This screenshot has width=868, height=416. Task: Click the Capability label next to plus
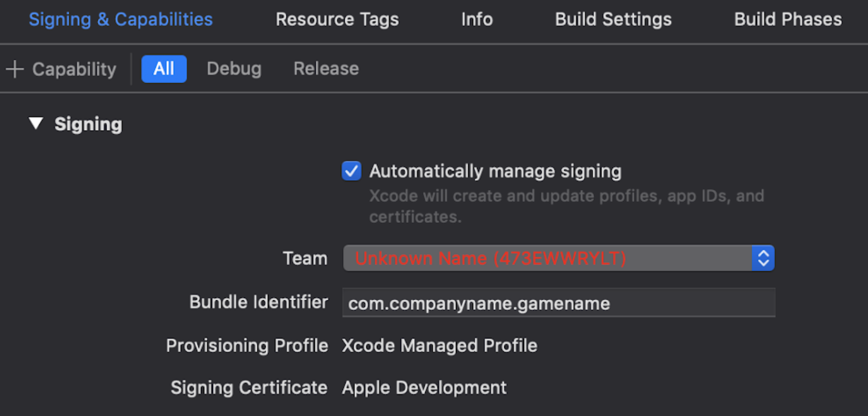pyautogui.click(x=74, y=69)
